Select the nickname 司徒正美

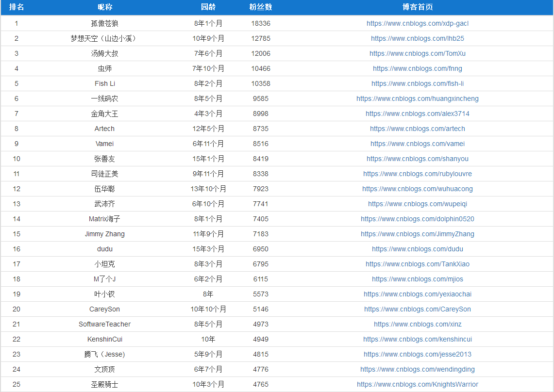104,174
